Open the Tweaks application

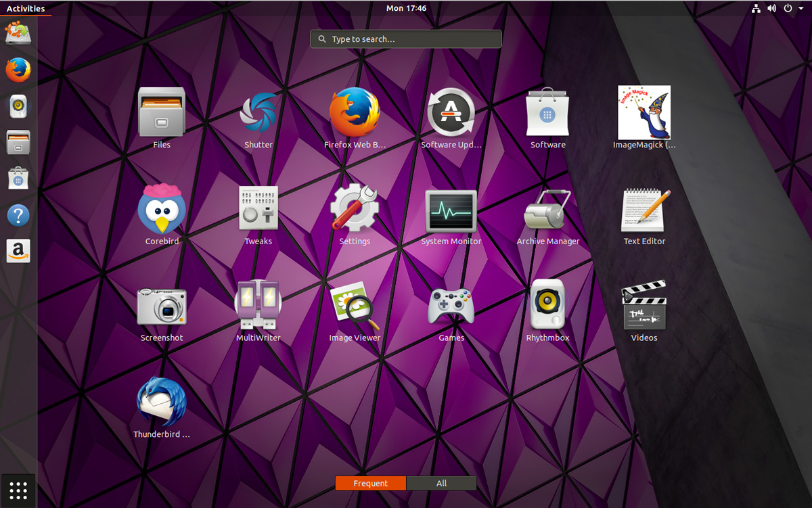pyautogui.click(x=258, y=210)
